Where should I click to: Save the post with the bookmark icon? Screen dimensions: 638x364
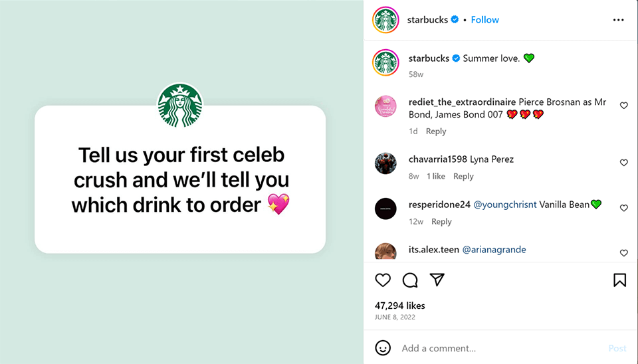619,280
